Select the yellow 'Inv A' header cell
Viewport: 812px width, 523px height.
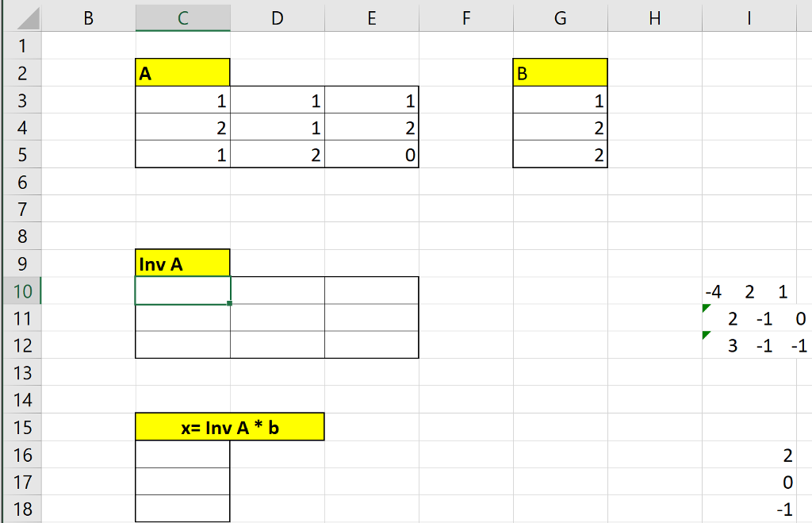183,263
